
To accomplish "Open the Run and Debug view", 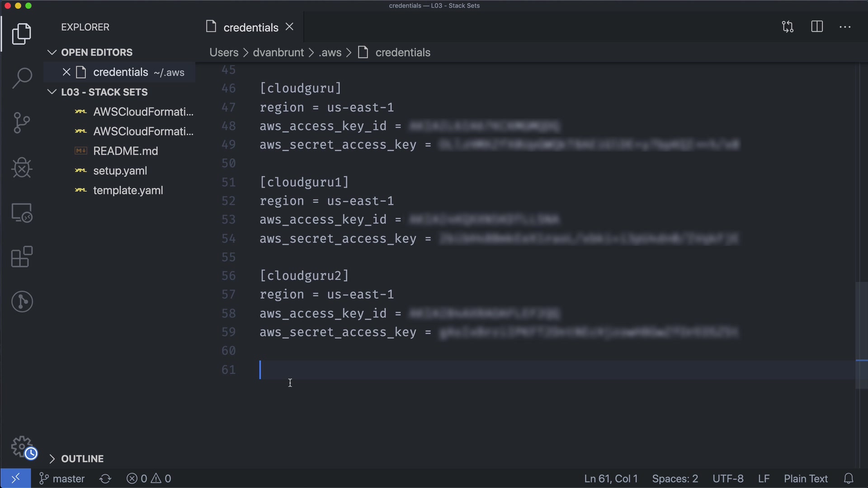I will click(x=22, y=168).
